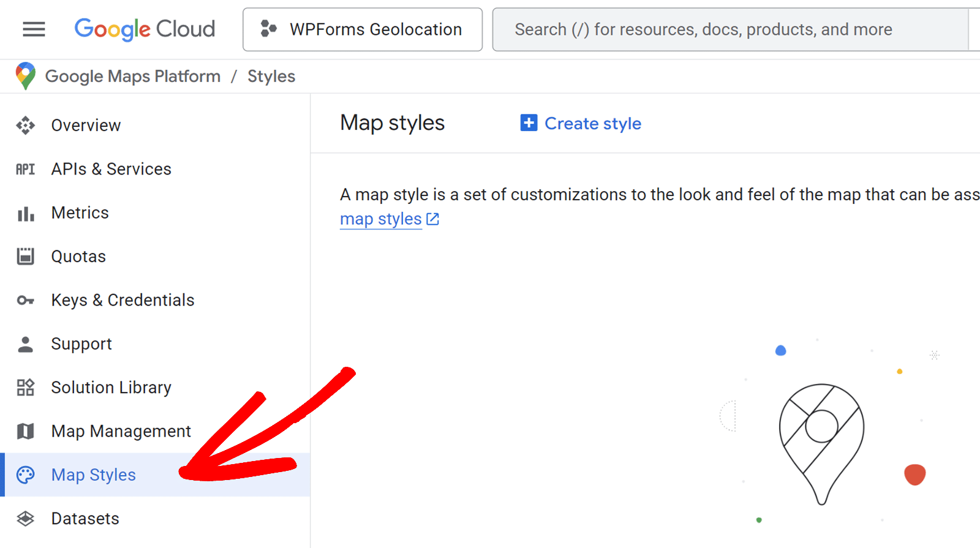Click the plus icon next to Create style
Image resolution: width=980 pixels, height=548 pixels.
point(529,123)
